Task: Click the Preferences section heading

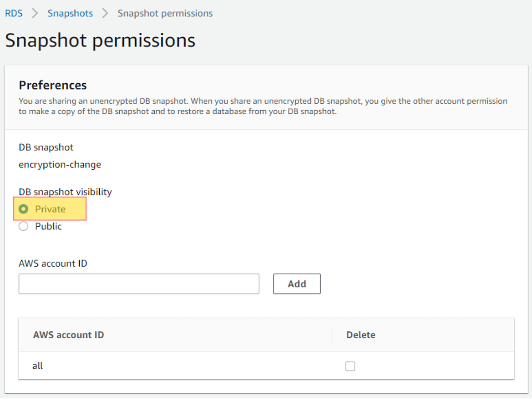Action: (x=53, y=85)
